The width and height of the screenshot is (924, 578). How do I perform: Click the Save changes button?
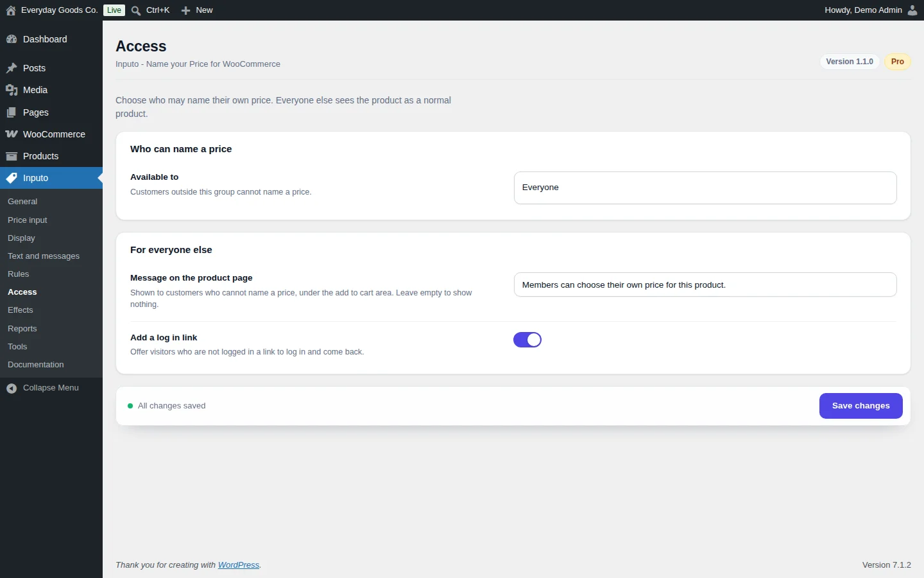[x=860, y=406]
